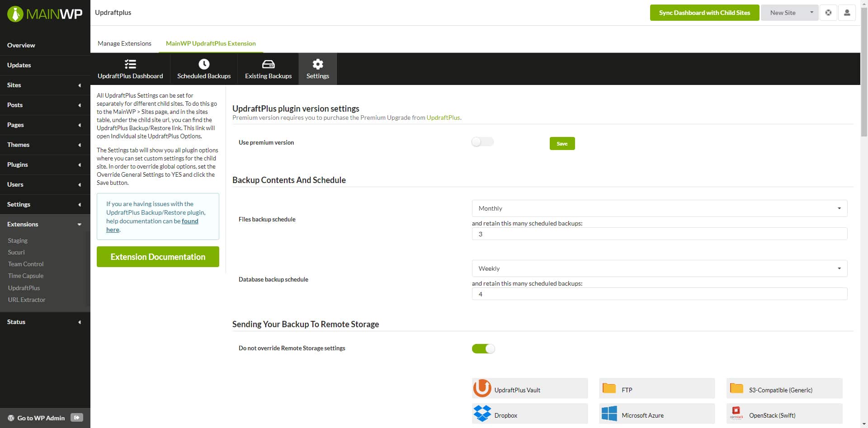Disable Do not override Remote Storage settings
Image resolution: width=868 pixels, height=428 pixels.
483,348
